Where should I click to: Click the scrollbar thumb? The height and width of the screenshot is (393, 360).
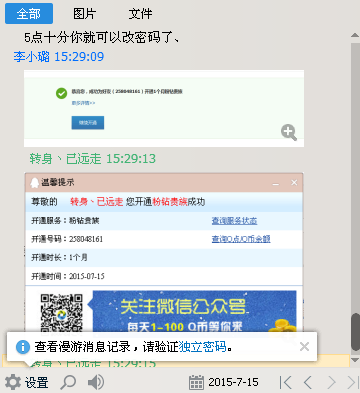pos(356,332)
